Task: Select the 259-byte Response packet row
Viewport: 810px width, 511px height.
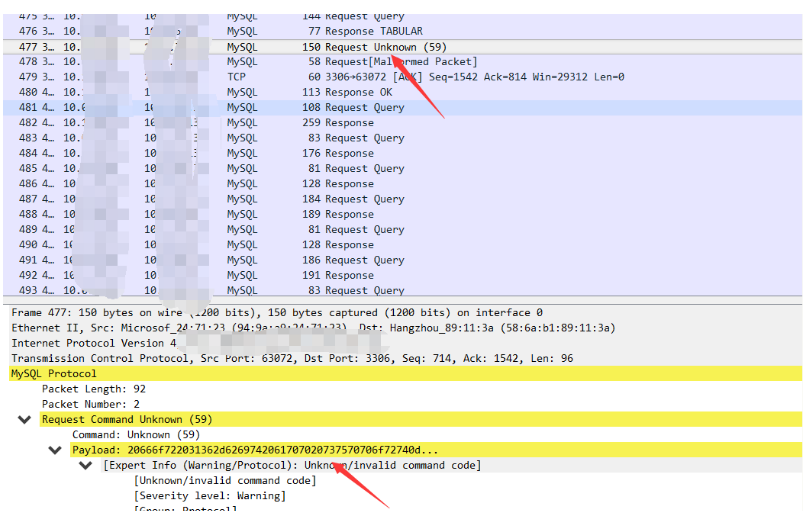Action: pos(400,123)
